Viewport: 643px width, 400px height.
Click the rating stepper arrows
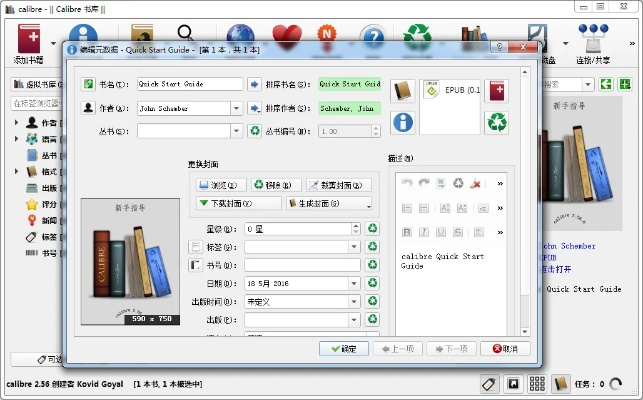click(356, 229)
